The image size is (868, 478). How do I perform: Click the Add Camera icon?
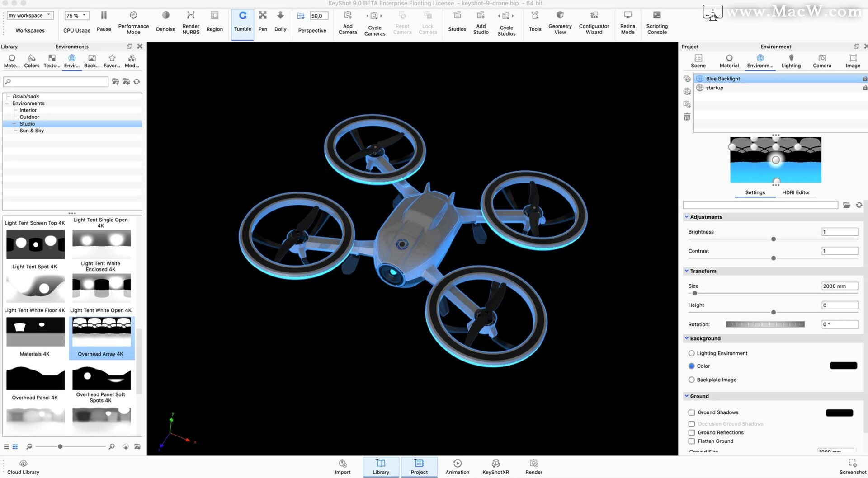click(x=348, y=15)
